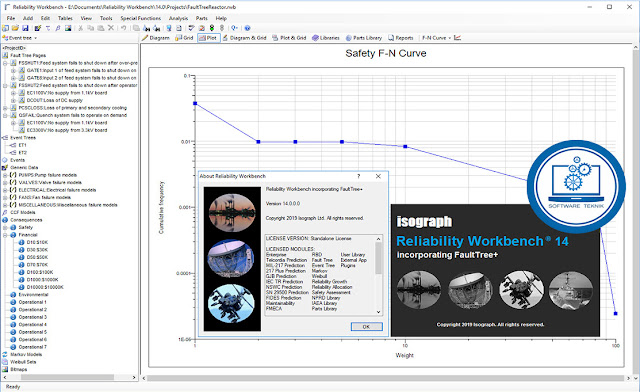Image resolution: width=640 pixels, height=392 pixels.
Task: Click the Cut scissors icon
Action: [80, 28]
